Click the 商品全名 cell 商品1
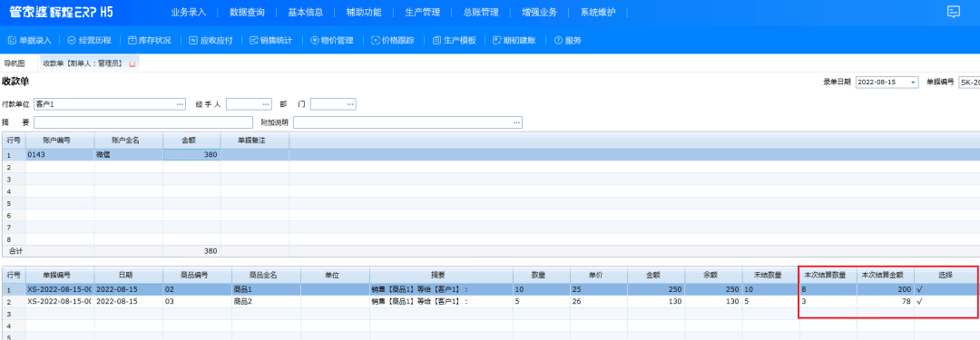 (266, 289)
